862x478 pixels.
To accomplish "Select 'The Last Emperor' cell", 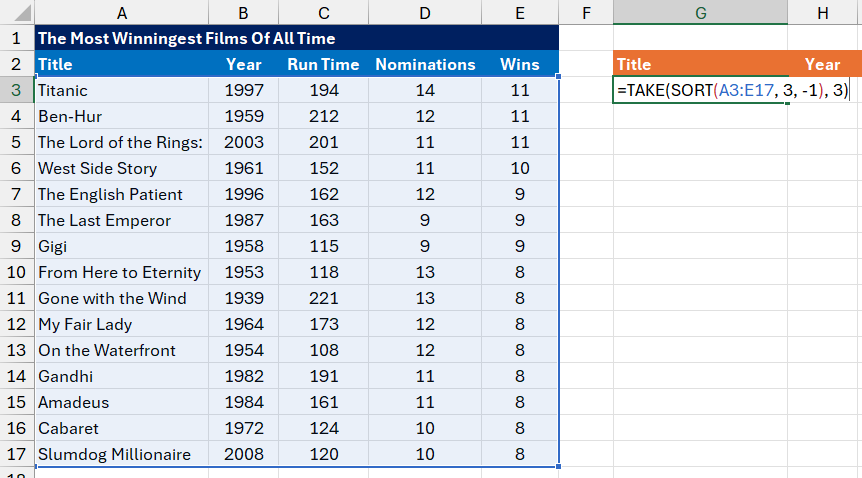I will point(121,220).
